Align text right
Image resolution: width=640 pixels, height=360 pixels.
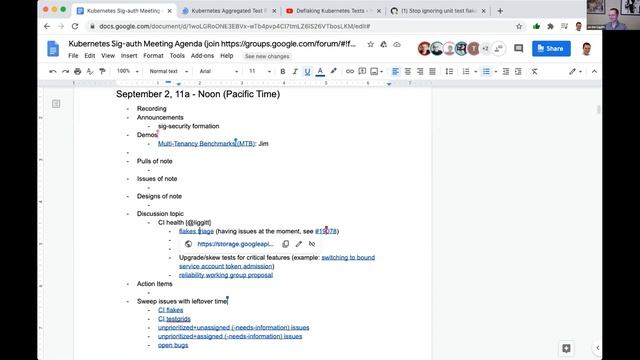[x=420, y=71]
